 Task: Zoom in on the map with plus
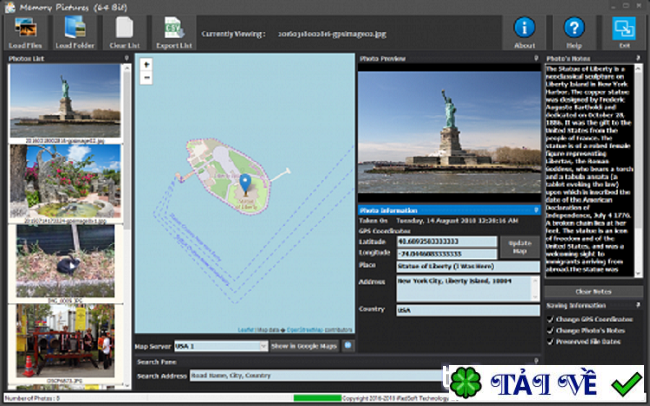146,65
